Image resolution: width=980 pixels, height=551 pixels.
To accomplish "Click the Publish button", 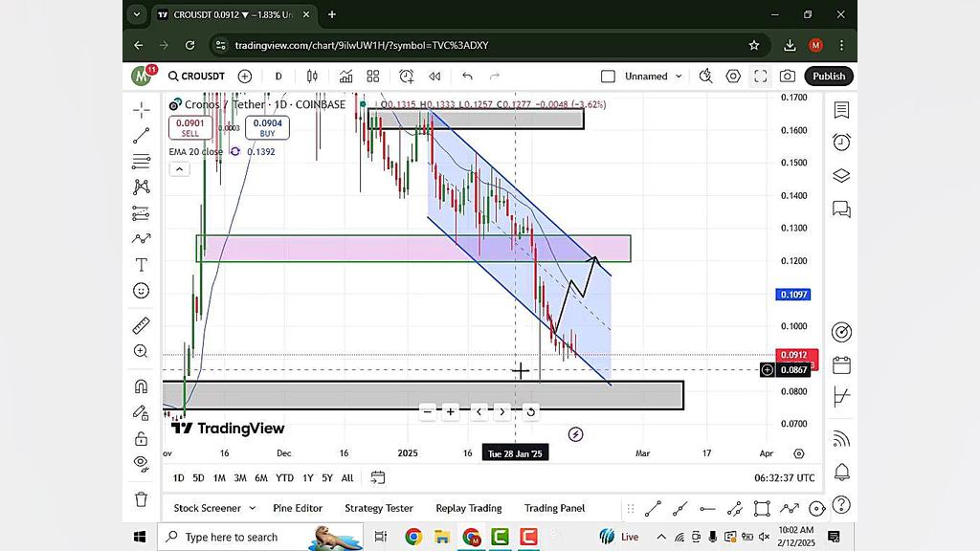I will 829,77.
